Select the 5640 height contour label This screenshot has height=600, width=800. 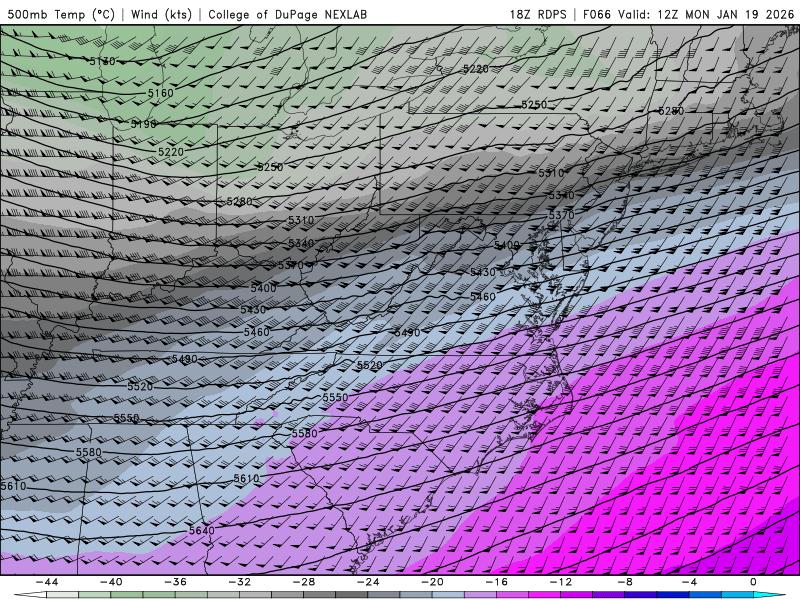tap(202, 530)
